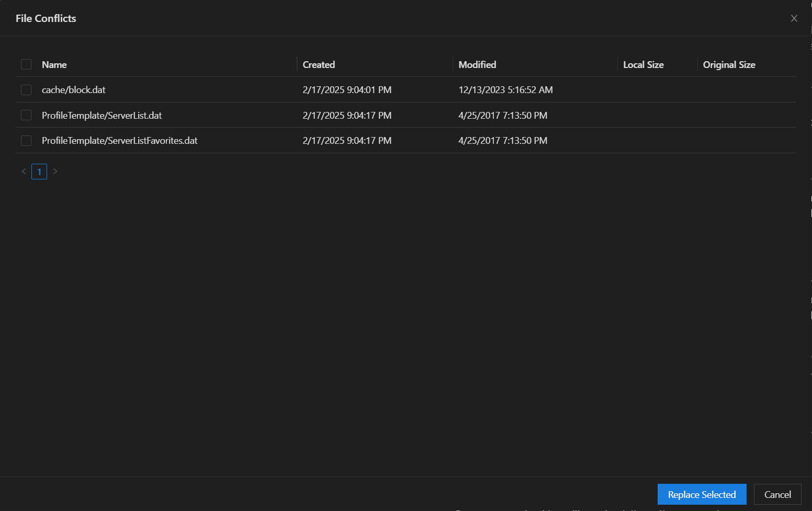Check the checkbox for ProfileTemplate/ServerList.dat

coord(26,115)
